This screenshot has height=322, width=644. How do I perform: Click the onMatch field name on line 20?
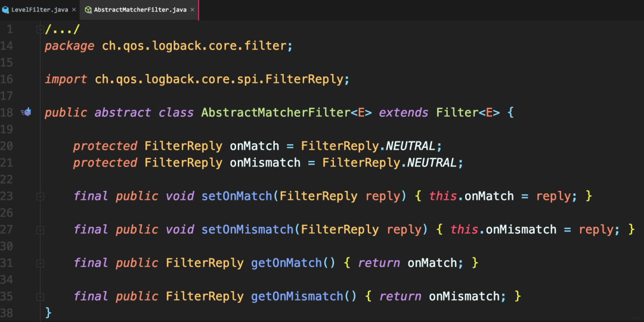(254, 146)
